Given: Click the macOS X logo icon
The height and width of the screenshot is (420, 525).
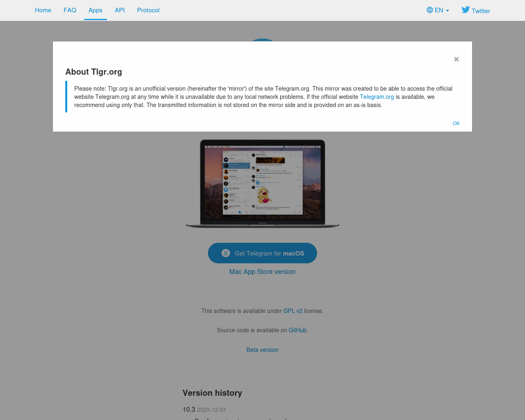Looking at the screenshot, I should click(226, 253).
